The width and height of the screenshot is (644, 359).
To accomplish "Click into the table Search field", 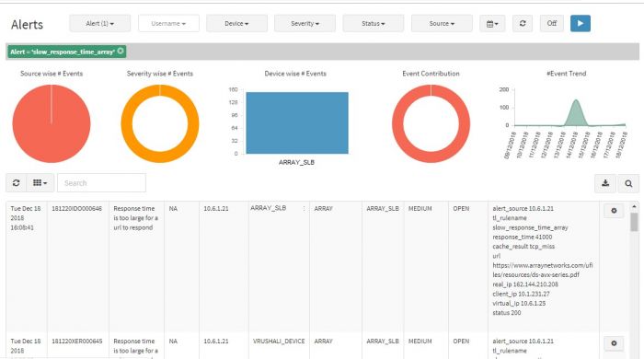I will 101,183.
